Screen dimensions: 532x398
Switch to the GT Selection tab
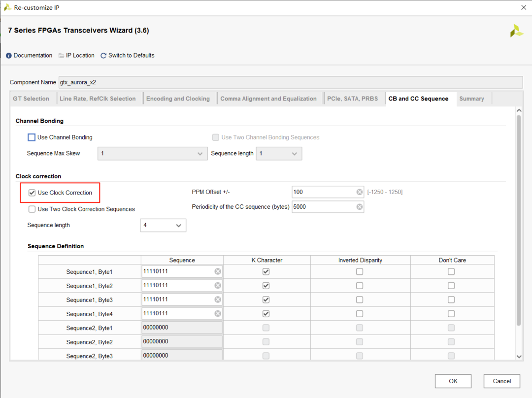point(31,99)
